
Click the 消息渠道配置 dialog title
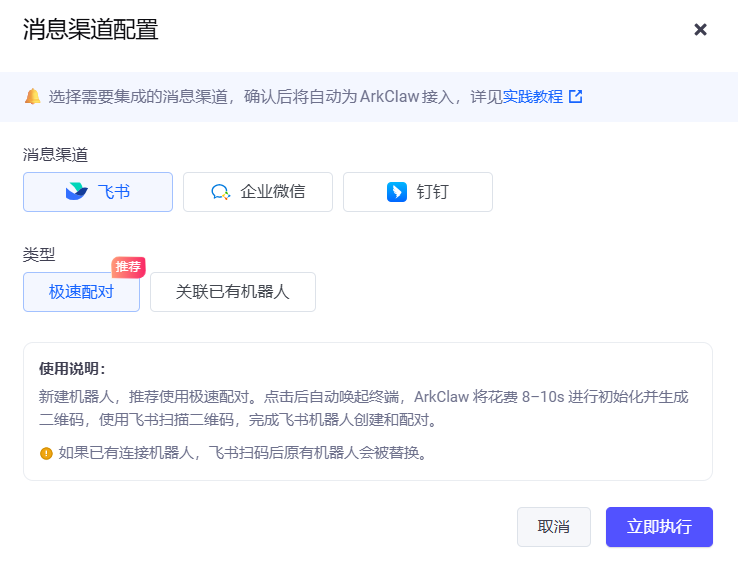coord(90,30)
